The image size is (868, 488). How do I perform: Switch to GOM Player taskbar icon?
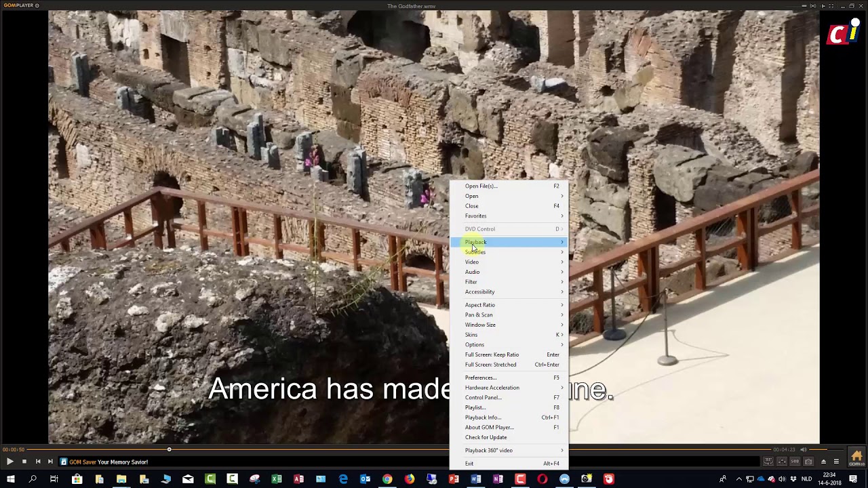(x=609, y=479)
